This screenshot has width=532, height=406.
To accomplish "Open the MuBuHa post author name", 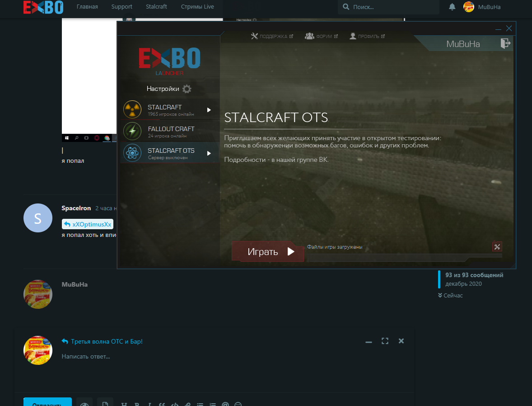I will [x=75, y=284].
